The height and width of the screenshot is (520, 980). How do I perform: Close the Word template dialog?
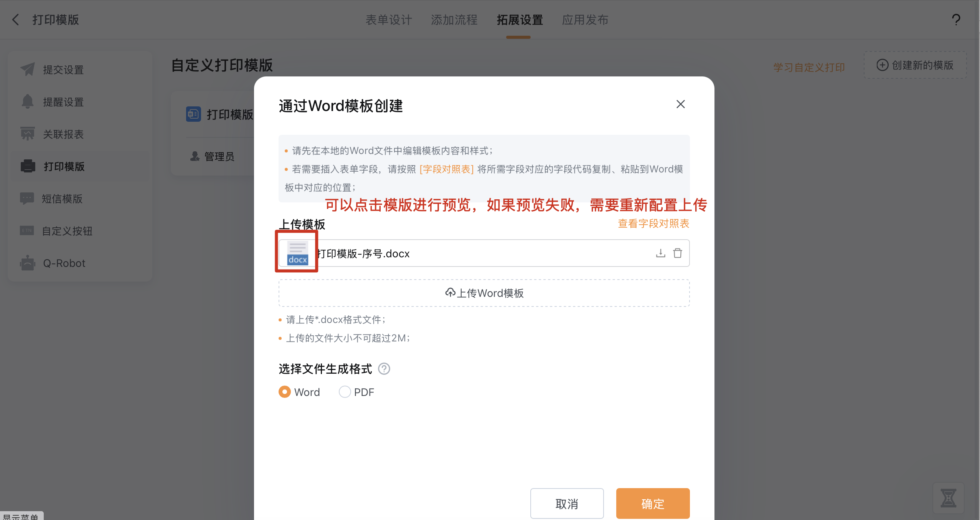tap(681, 104)
